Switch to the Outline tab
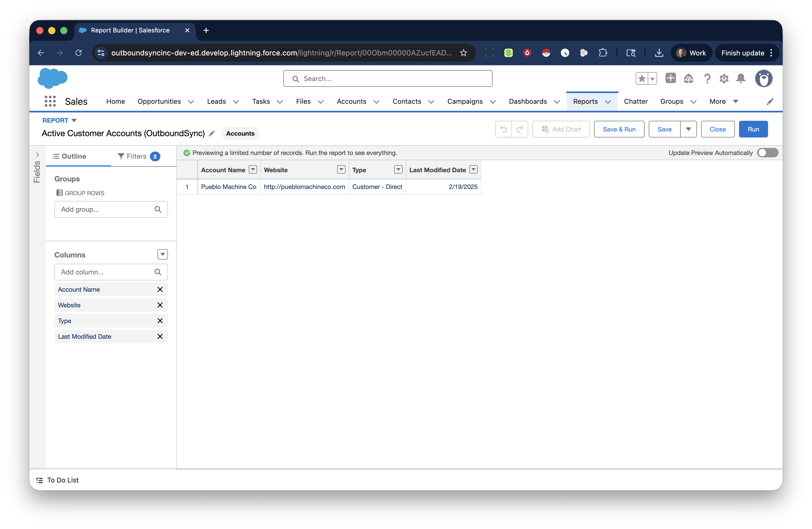 [69, 156]
